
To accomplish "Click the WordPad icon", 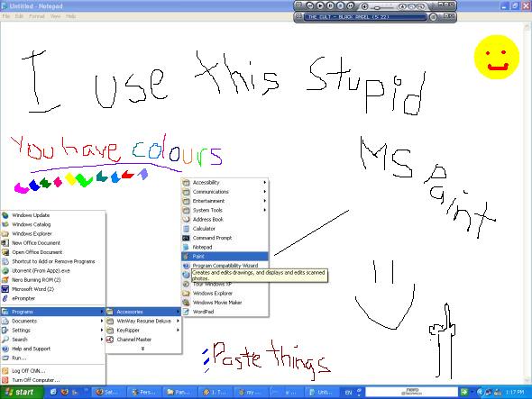I will pyautogui.click(x=186, y=312).
